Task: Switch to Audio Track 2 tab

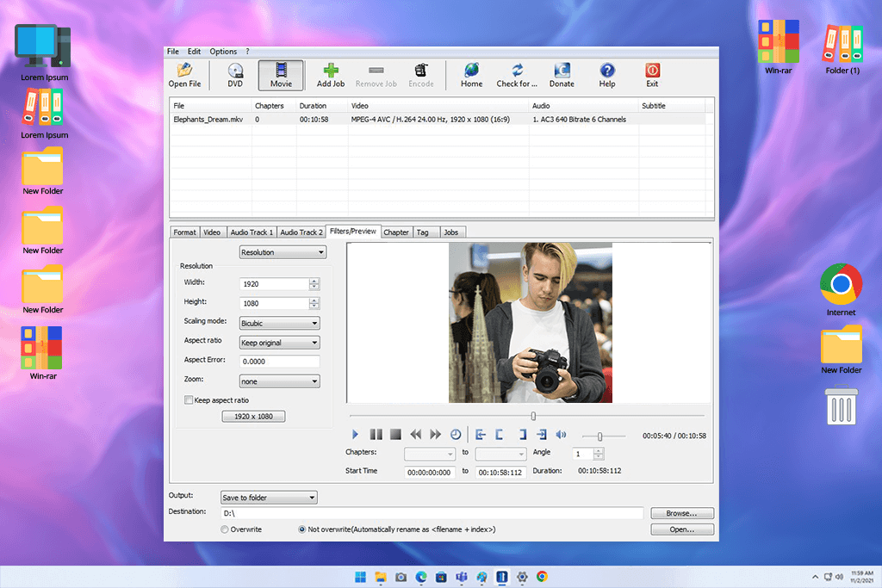Action: tap(301, 232)
